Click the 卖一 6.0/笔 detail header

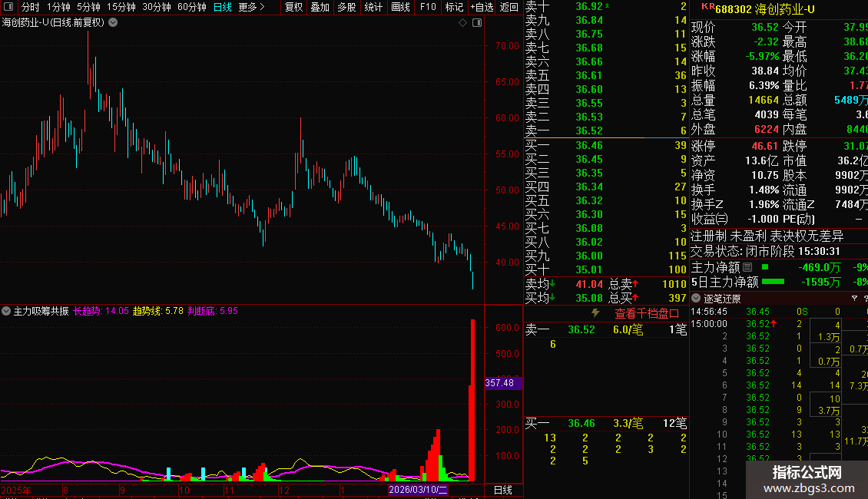tap(606, 329)
